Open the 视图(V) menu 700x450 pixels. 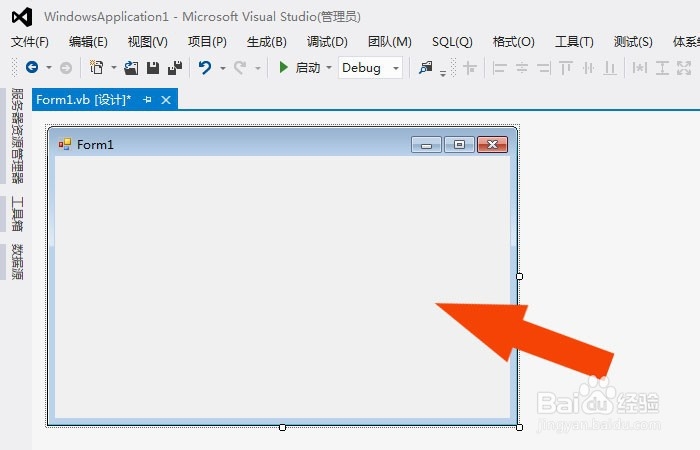[x=147, y=42]
